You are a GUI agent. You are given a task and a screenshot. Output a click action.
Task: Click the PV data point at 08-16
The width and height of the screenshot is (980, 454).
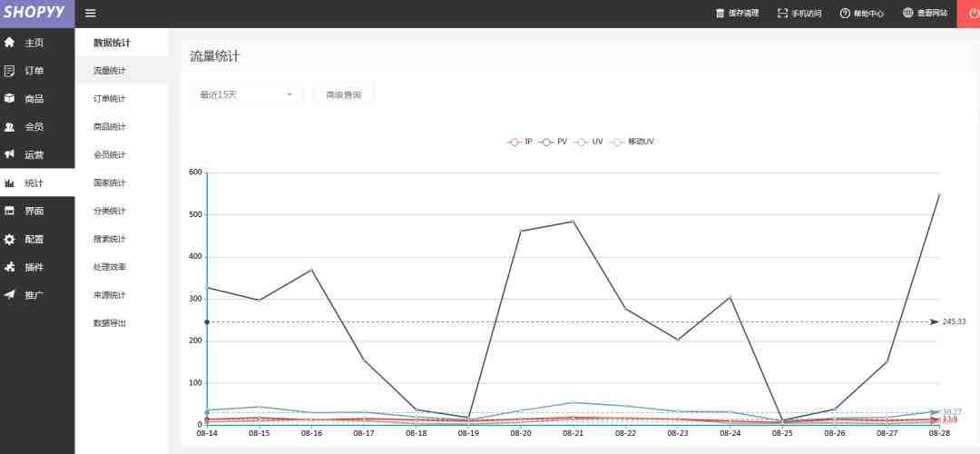[311, 270]
